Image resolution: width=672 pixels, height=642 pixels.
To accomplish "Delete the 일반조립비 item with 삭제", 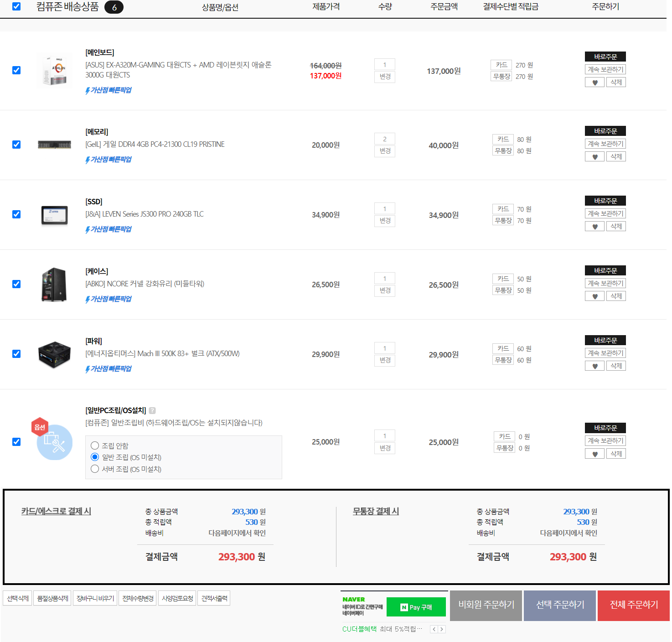I will click(x=616, y=454).
